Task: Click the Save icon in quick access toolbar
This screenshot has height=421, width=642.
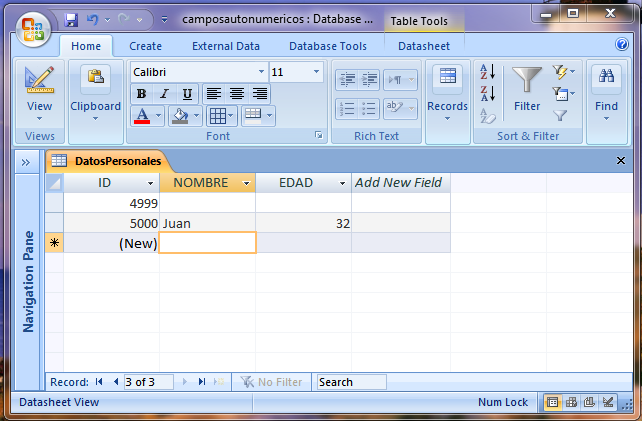Action: [x=71, y=19]
